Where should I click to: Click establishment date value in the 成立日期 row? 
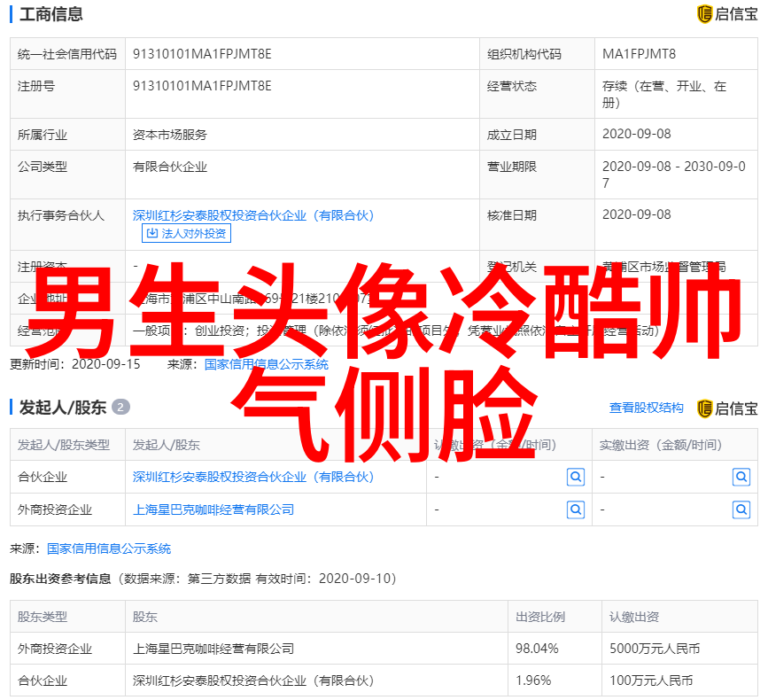(636, 134)
